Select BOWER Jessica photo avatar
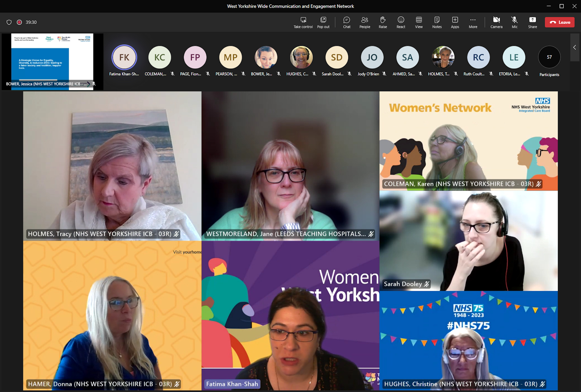 266,57
